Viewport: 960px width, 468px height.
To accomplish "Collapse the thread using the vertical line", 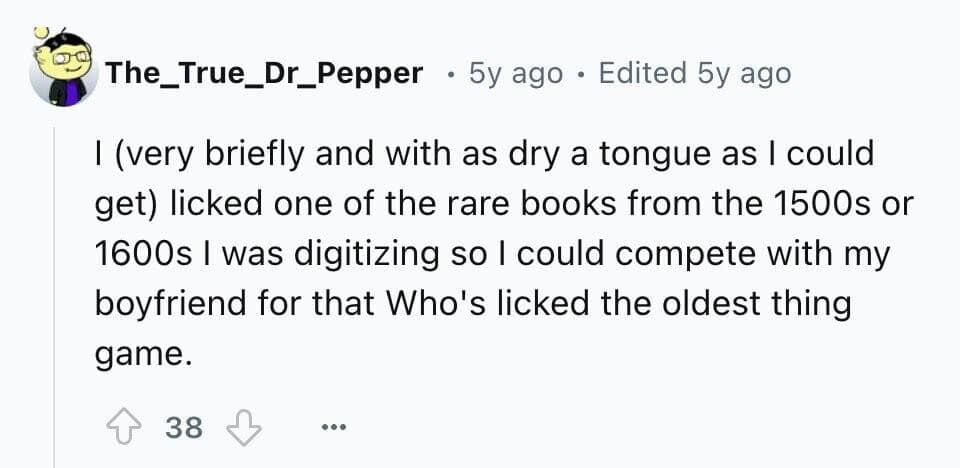I will point(54,300).
